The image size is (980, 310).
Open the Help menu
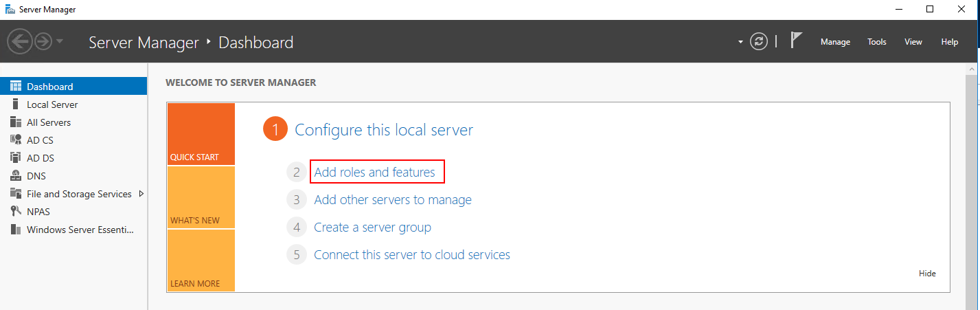[950, 42]
